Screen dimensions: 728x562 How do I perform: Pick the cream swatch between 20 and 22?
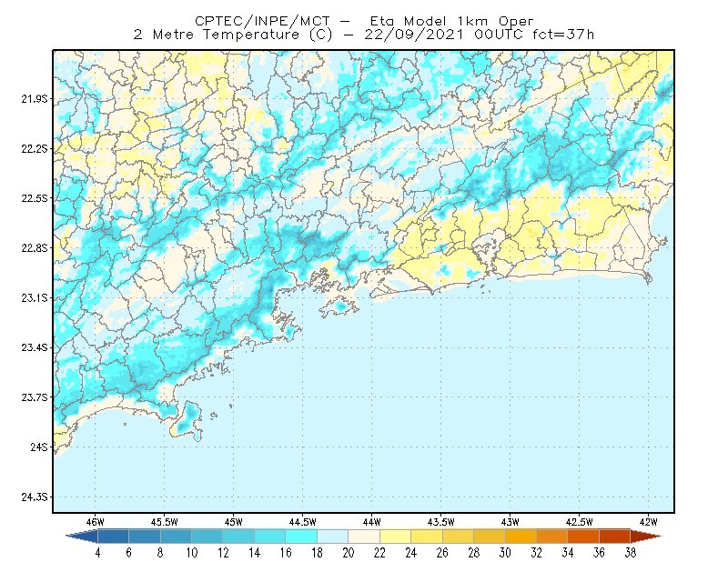[364, 537]
